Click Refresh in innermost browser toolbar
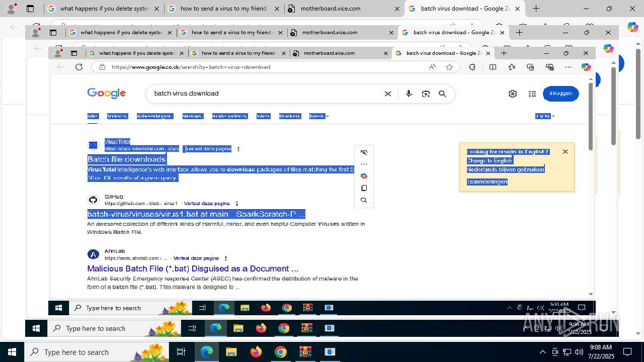The height and width of the screenshot is (362, 644). click(x=79, y=67)
